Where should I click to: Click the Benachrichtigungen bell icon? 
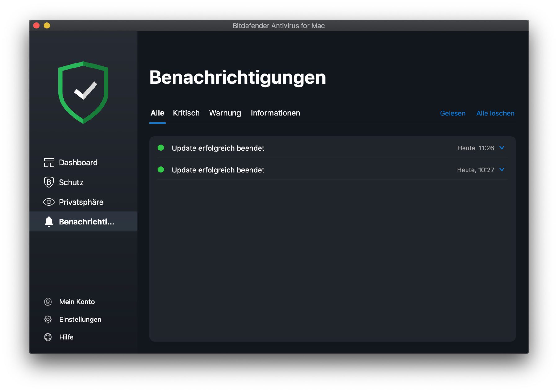tap(49, 222)
